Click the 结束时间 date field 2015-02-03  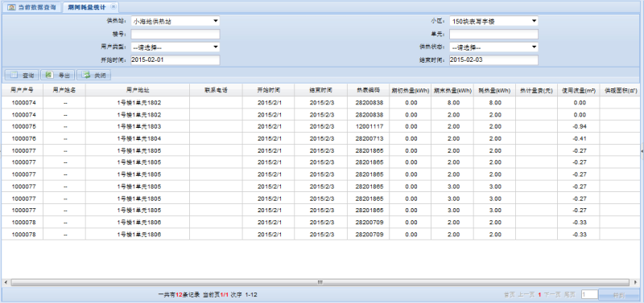tap(493, 59)
